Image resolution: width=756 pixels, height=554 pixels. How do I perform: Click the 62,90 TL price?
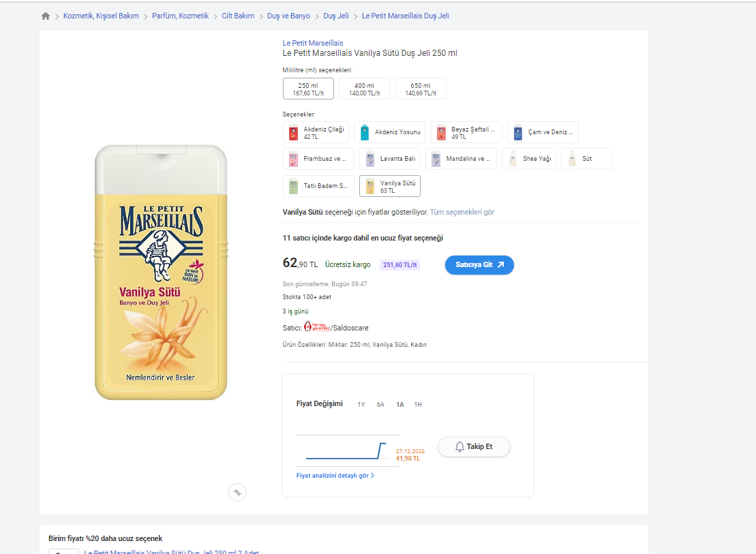click(x=300, y=263)
